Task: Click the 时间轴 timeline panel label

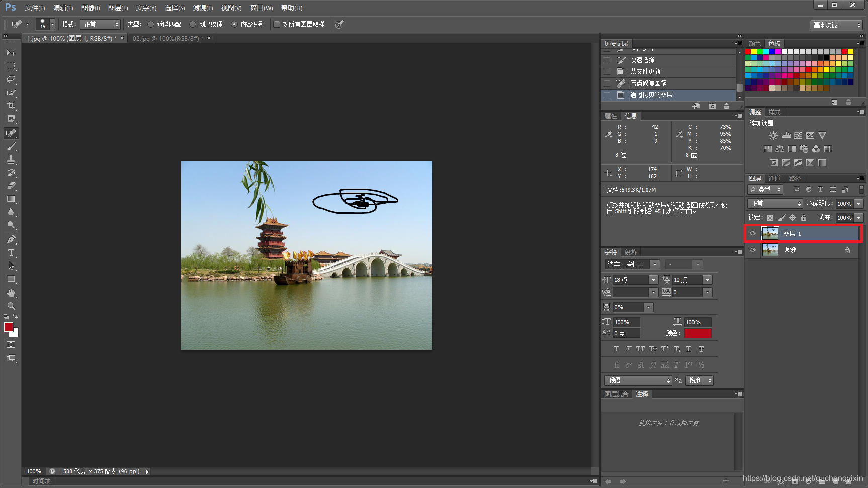Action: click(x=41, y=481)
